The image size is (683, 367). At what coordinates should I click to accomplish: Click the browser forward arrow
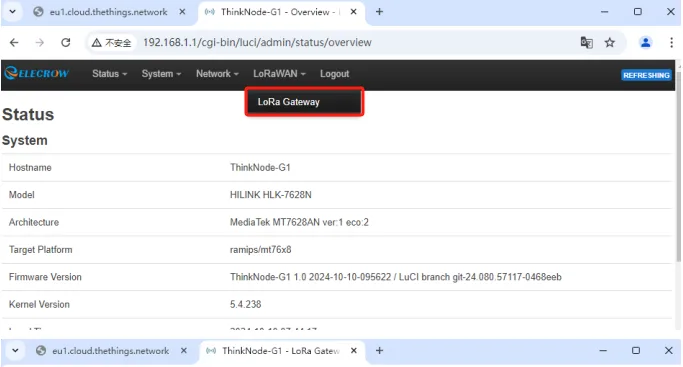pos(40,43)
